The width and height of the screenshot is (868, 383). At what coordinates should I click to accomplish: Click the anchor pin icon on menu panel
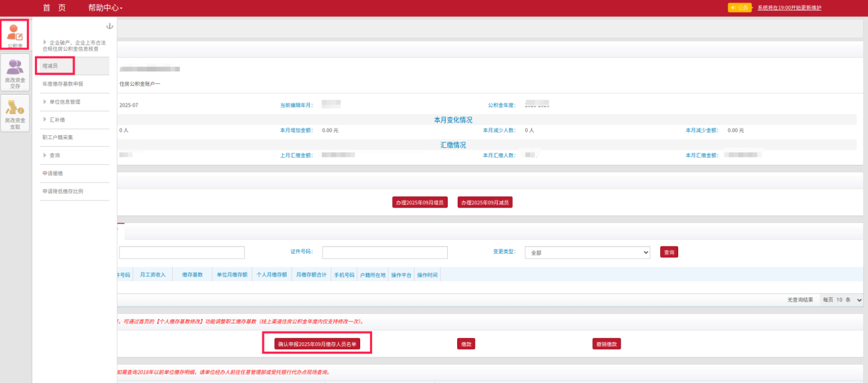[x=110, y=26]
